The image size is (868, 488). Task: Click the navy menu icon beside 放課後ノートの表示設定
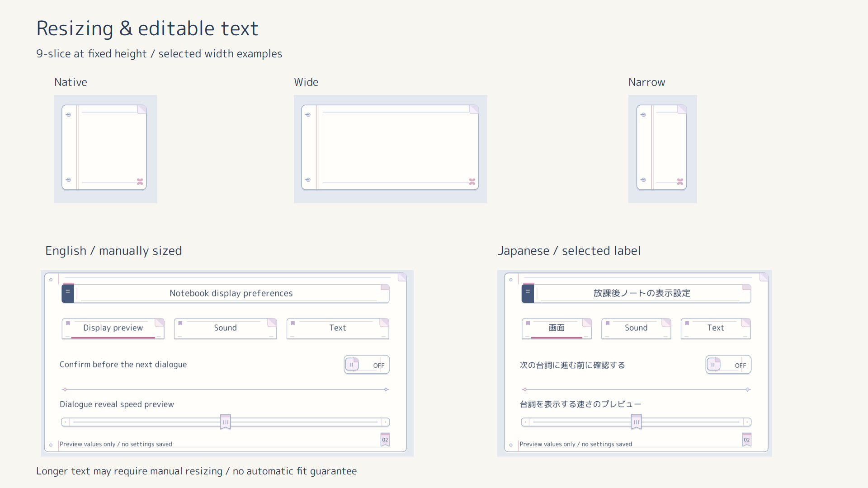click(528, 293)
